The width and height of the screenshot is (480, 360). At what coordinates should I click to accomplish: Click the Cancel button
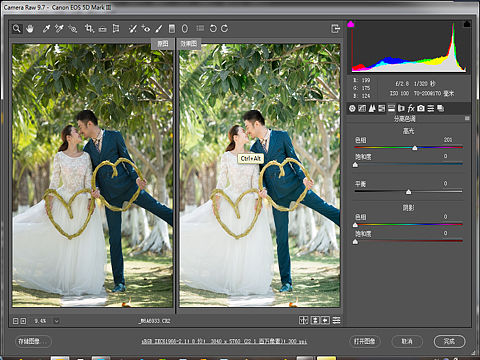point(407,341)
